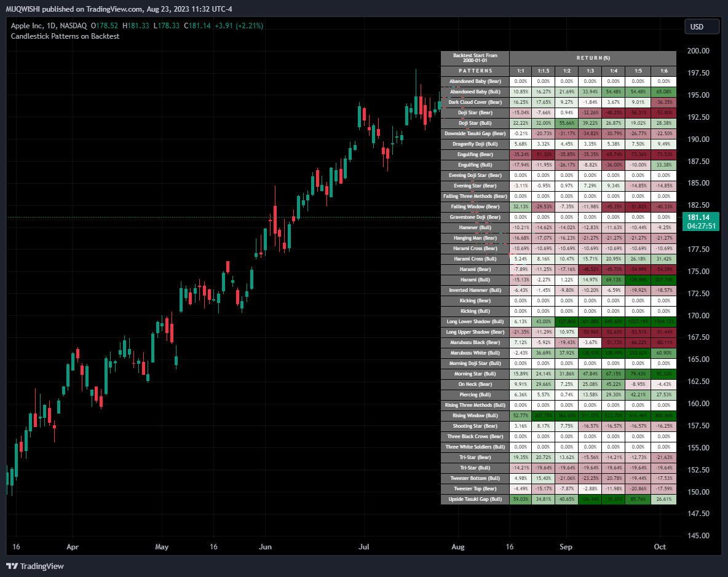Image resolution: width=728 pixels, height=577 pixels.
Task: Click the Backtest Start From 2000-01-01 cell
Action: tap(475, 58)
